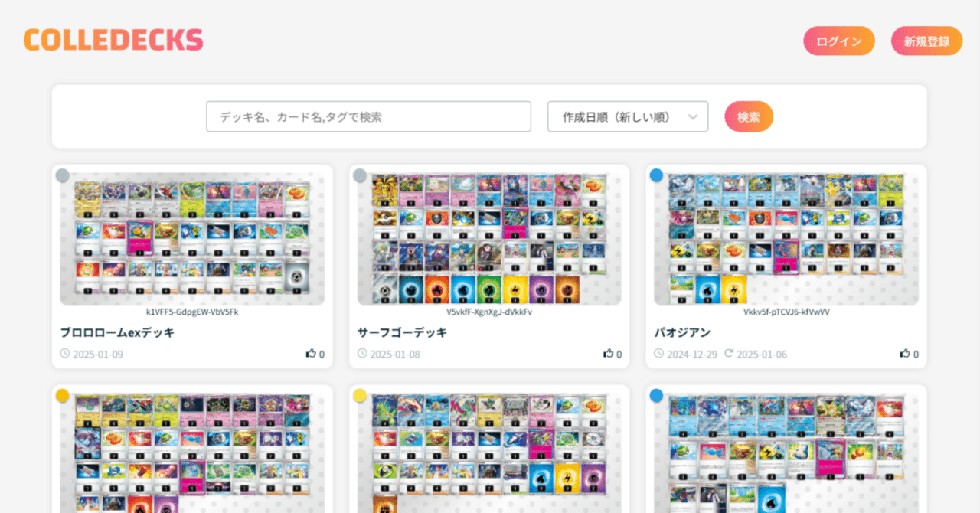Click the ブロロロームexデッキ title

pyautogui.click(x=117, y=332)
